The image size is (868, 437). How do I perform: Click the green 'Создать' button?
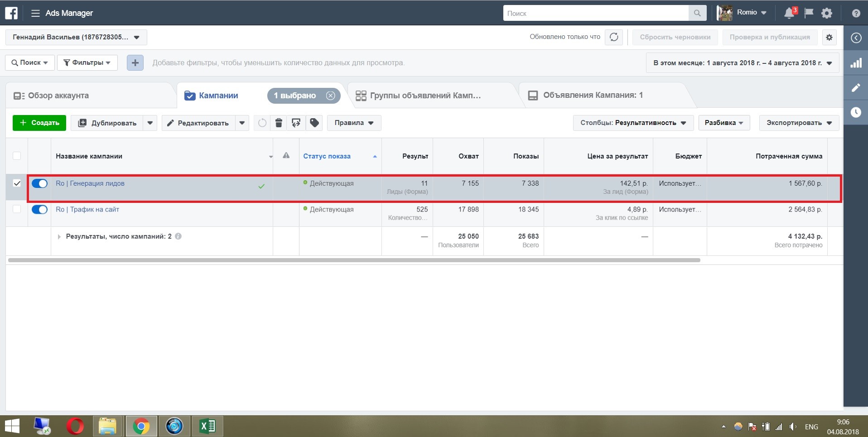coord(39,123)
